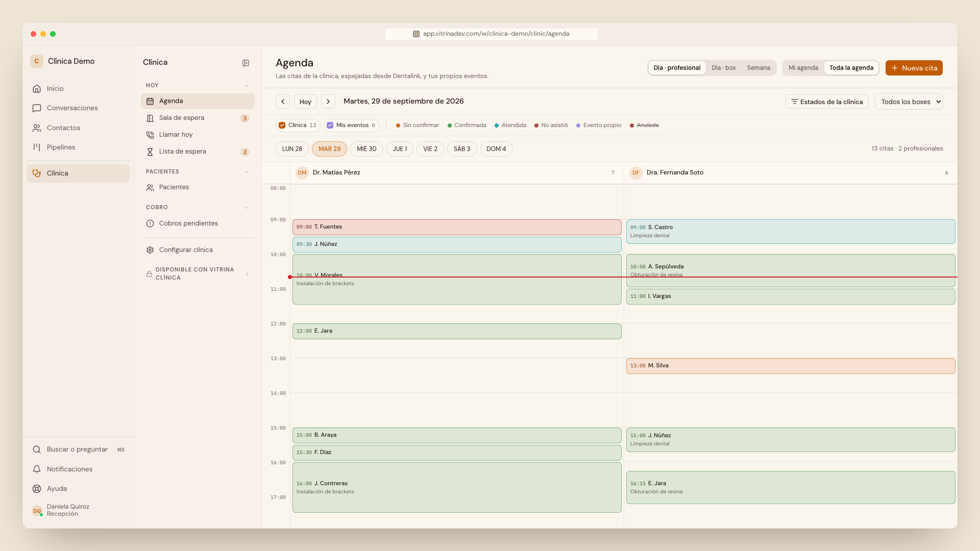980x551 pixels.
Task: Open Configurar clínica gear icon
Action: pyautogui.click(x=150, y=250)
